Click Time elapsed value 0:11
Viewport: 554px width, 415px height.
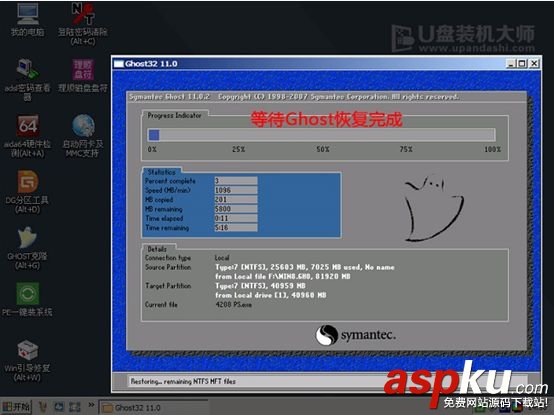236,218
